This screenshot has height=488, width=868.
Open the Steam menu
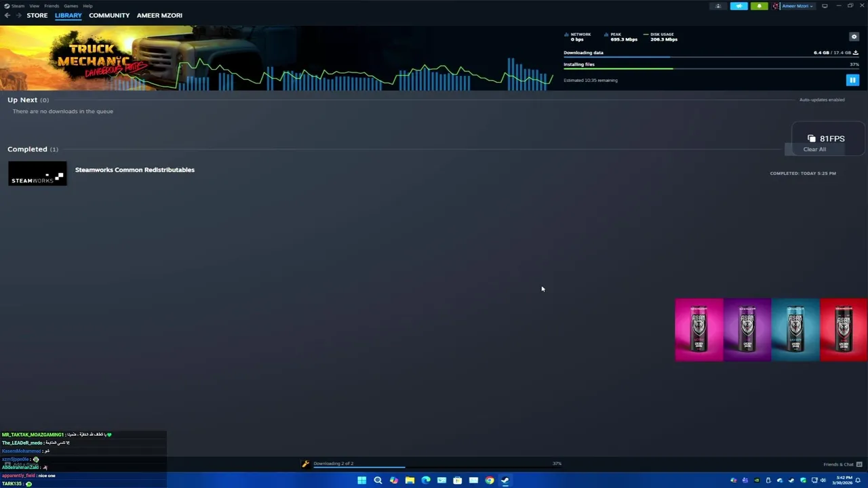[x=18, y=5]
